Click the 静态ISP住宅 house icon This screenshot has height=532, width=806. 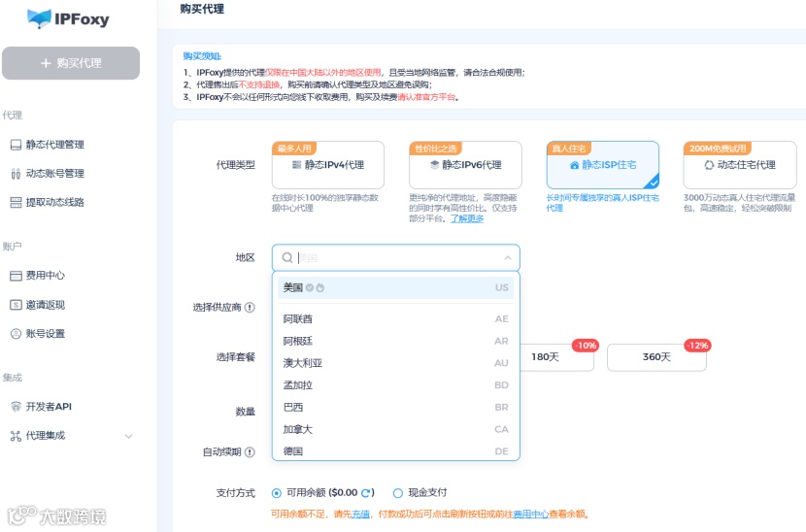point(574,165)
